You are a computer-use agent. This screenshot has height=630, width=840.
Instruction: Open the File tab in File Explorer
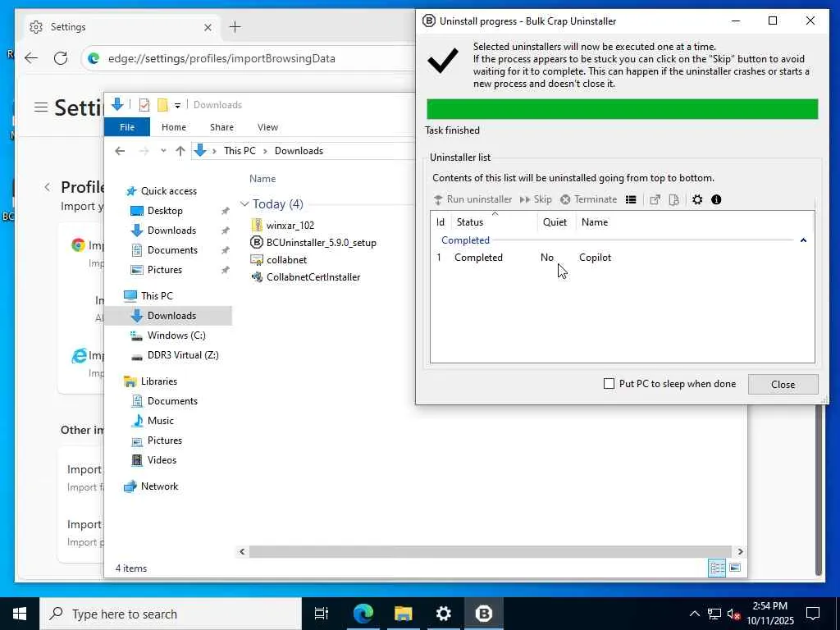point(127,127)
